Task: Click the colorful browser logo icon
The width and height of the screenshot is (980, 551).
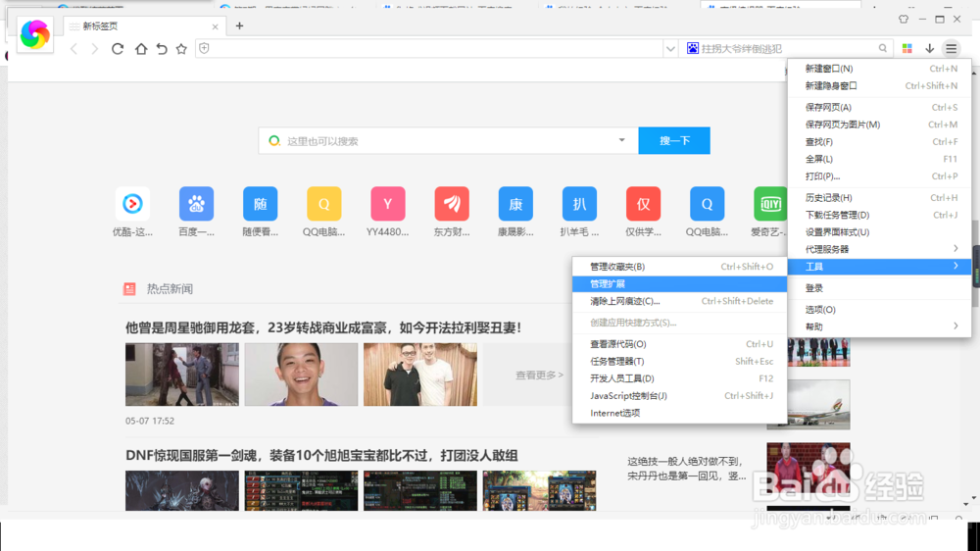Action: 34,34
